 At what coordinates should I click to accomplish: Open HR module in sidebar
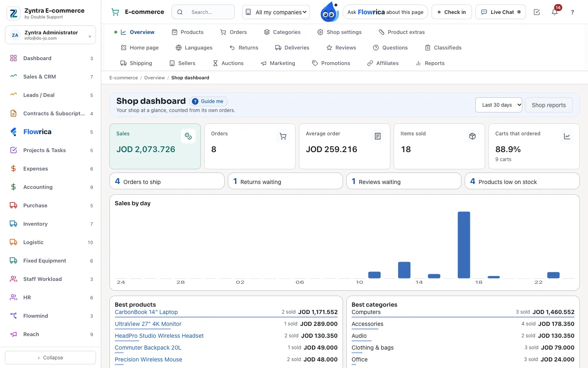pyautogui.click(x=51, y=298)
